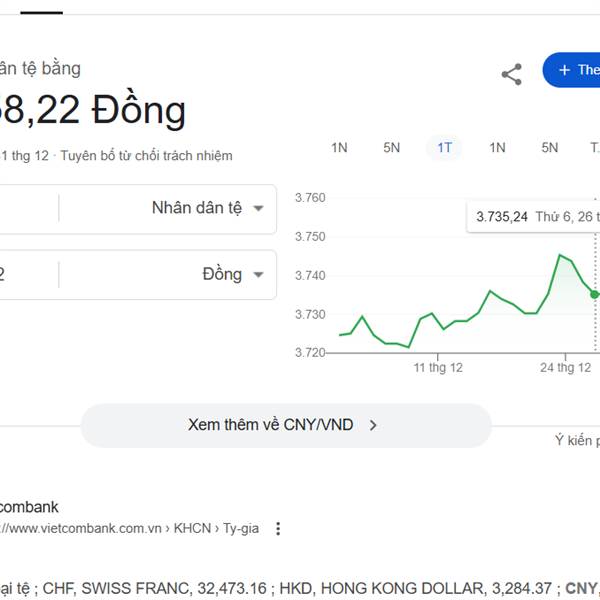The width and height of the screenshot is (600, 600).
Task: Select the first 5N range tab
Action: coord(391,148)
